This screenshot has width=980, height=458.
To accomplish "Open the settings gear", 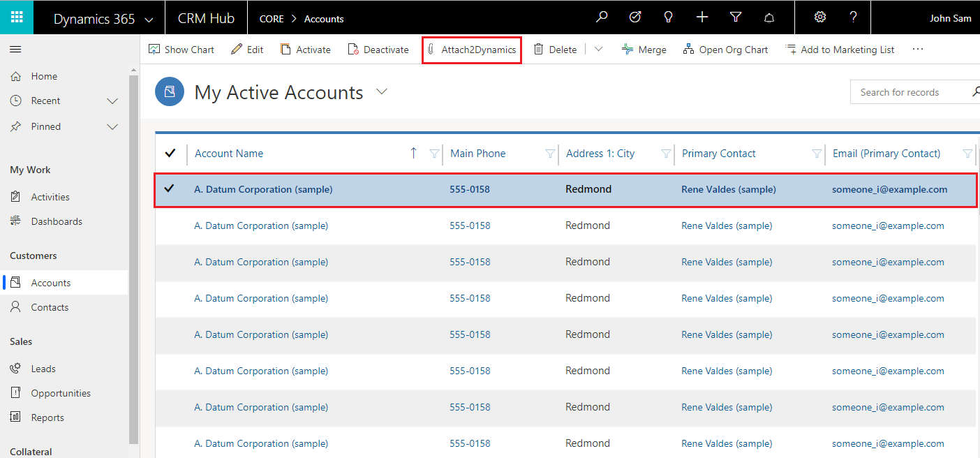I will 820,17.
